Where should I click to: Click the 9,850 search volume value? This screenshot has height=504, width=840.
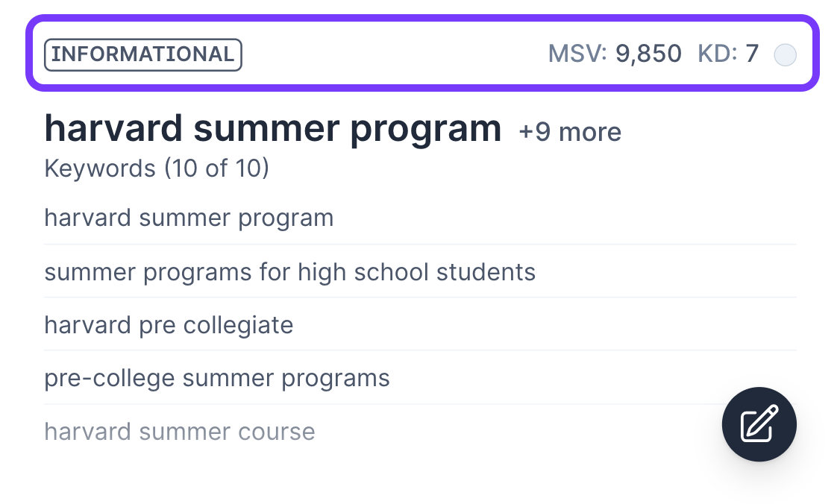click(648, 54)
